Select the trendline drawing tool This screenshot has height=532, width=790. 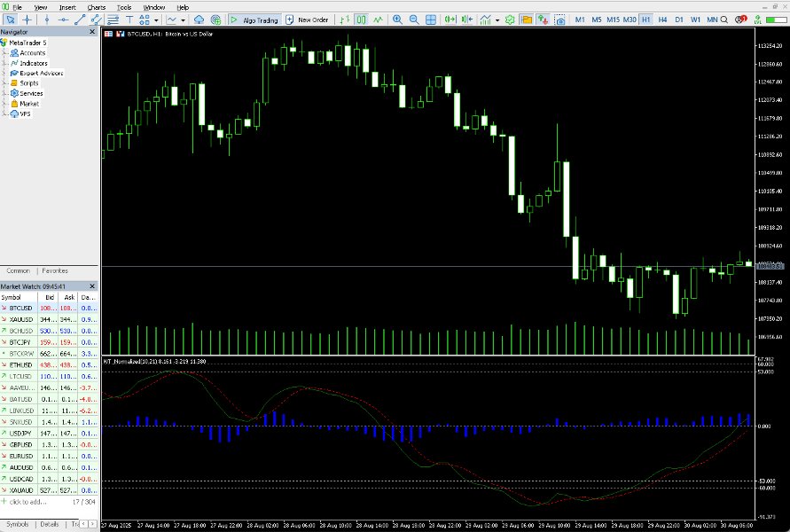(x=80, y=20)
